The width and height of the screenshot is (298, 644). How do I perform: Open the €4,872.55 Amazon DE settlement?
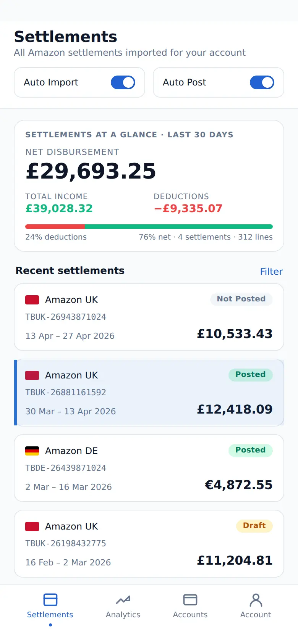pos(149,468)
